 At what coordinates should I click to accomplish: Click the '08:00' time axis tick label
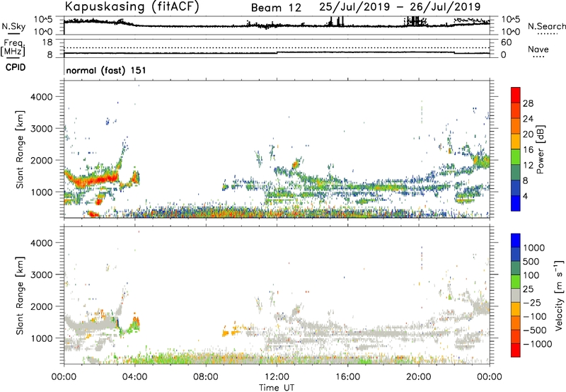[206, 377]
